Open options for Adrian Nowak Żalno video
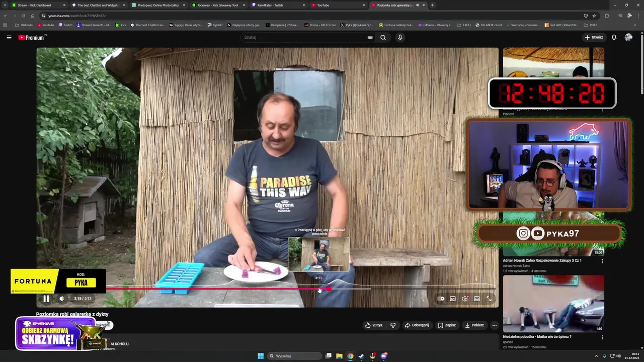Screen dimensions: 644x362 point(602,261)
